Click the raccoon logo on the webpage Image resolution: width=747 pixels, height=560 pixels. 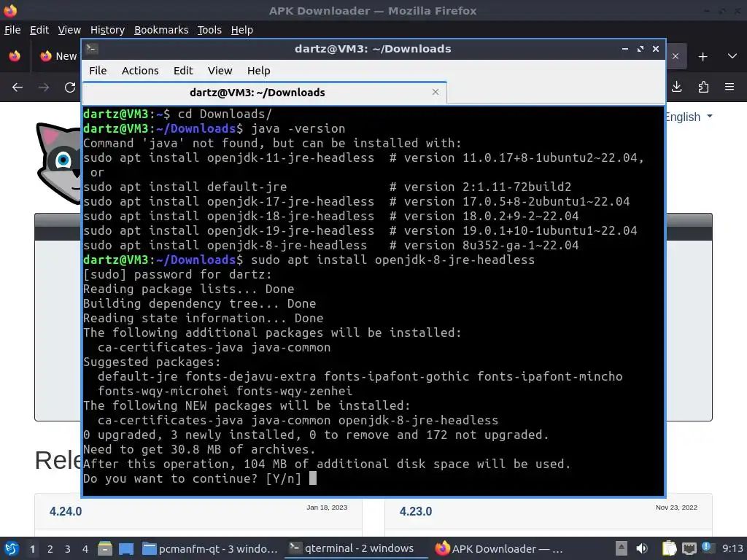pos(58,163)
